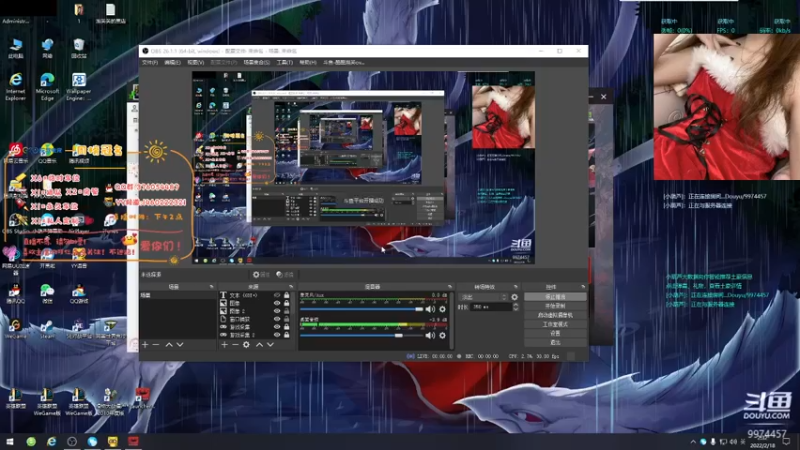Click the red app icon in taskbar

click(x=133, y=442)
